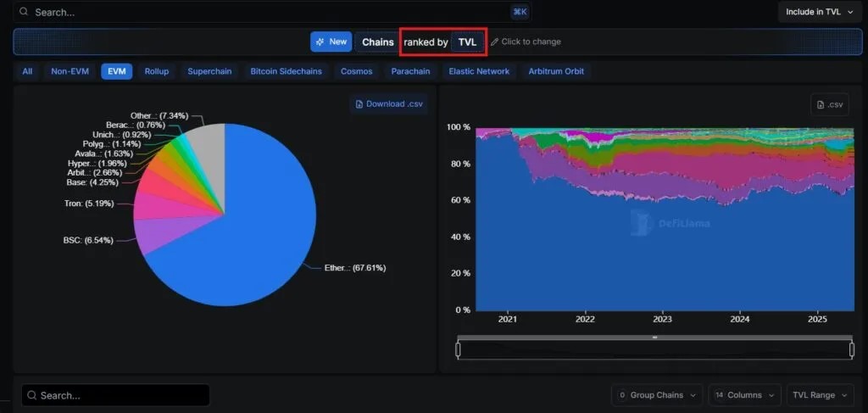Open the Cosmos tab
Image resolution: width=868 pixels, height=413 pixels.
click(x=357, y=71)
